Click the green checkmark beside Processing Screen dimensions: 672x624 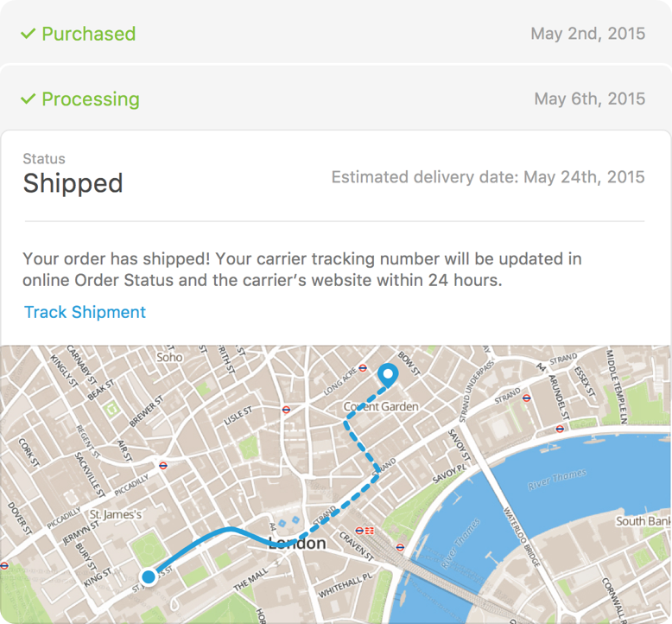[x=29, y=99]
